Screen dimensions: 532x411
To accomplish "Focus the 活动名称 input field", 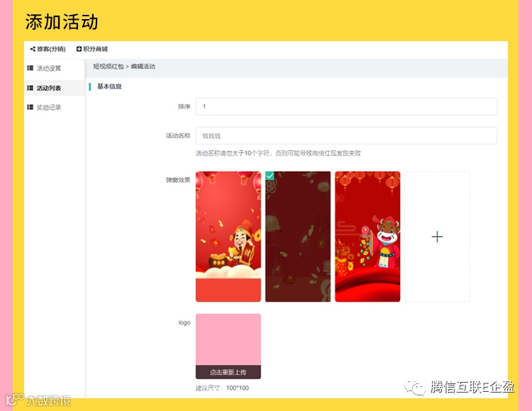I will 346,135.
